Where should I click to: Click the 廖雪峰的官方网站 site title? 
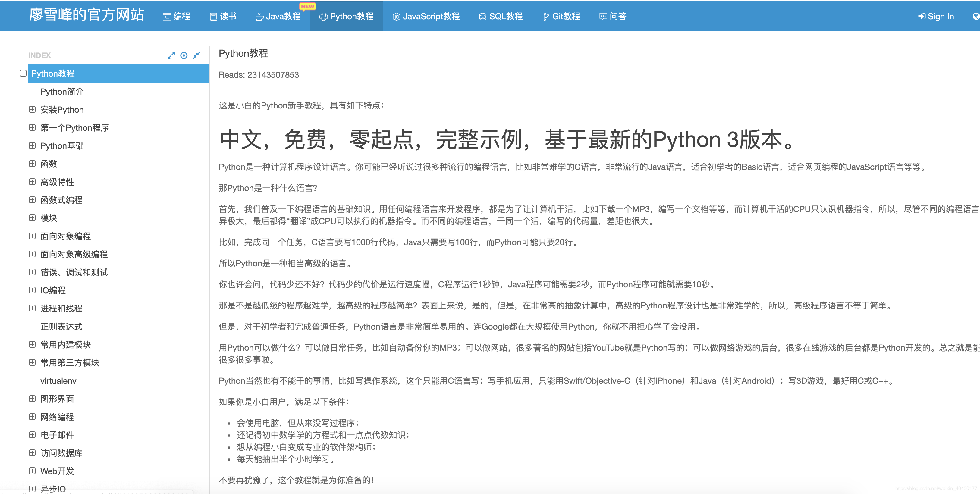(86, 15)
